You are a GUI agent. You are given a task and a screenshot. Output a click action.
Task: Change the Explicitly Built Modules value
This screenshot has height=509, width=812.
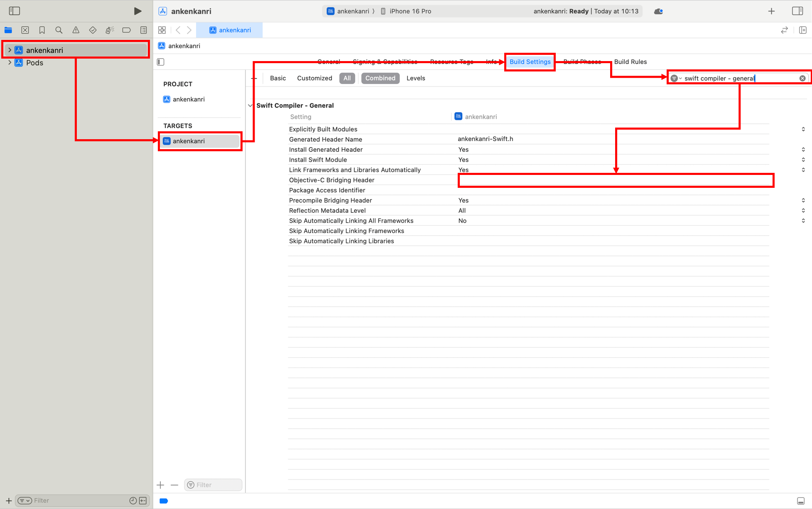[803, 129]
